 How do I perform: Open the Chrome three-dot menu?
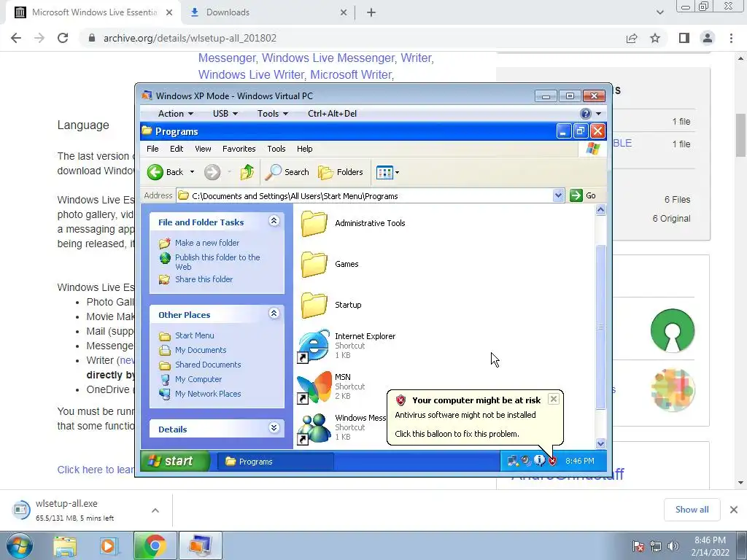[731, 38]
